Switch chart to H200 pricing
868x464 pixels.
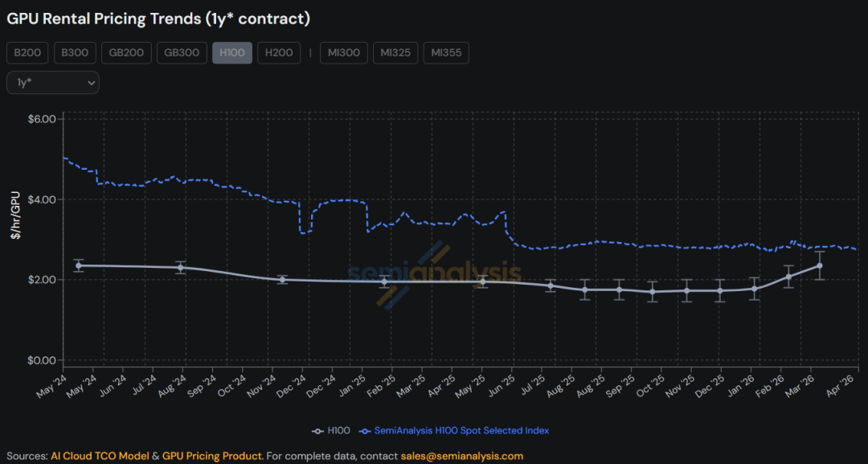[279, 53]
